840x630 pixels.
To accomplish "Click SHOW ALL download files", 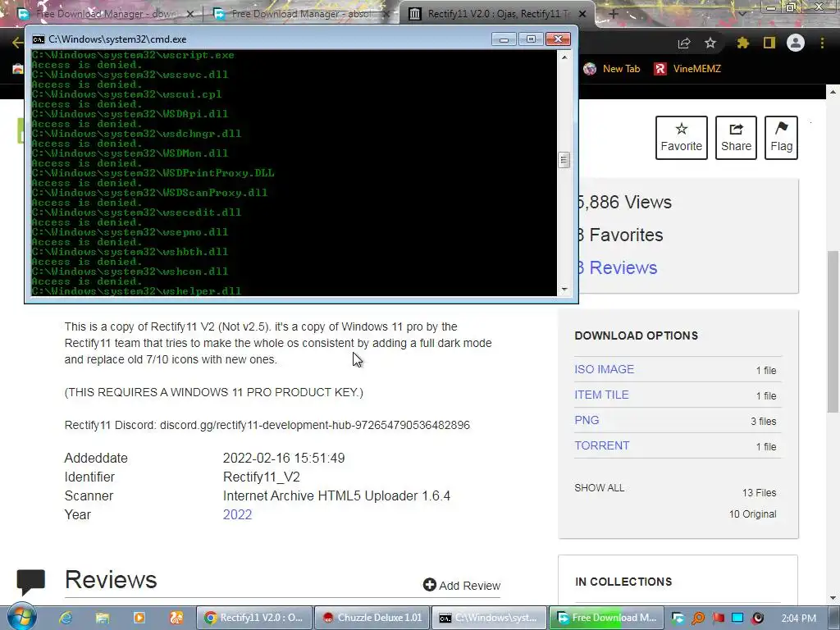I will coord(599,487).
